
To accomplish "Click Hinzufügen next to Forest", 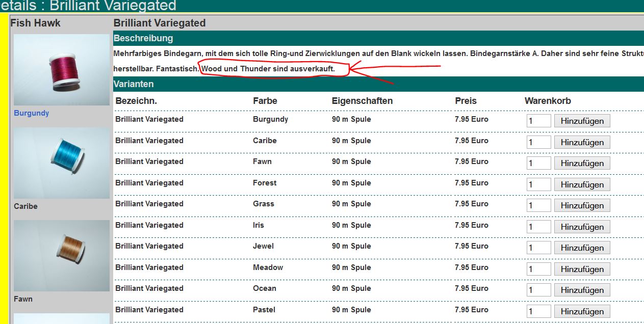I will (x=582, y=184).
